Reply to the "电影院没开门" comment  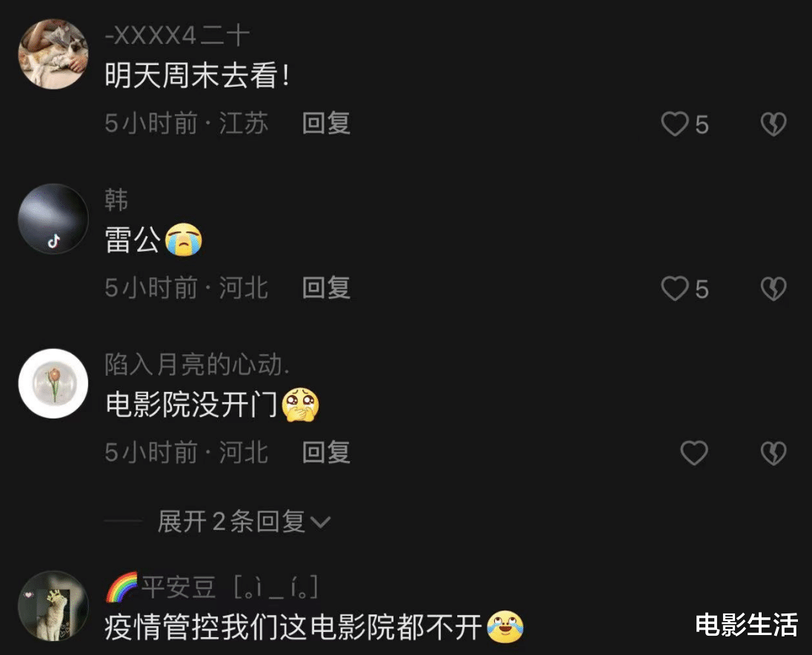point(326,453)
